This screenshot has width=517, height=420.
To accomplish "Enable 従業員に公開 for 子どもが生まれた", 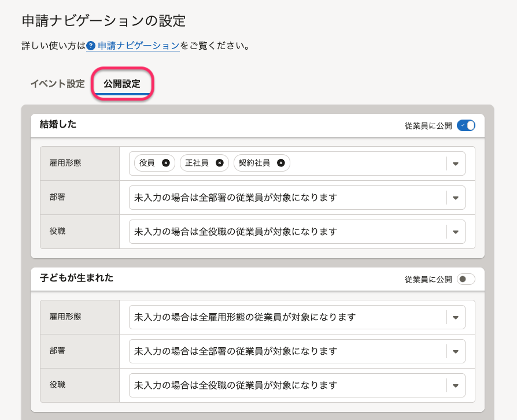I will click(466, 280).
